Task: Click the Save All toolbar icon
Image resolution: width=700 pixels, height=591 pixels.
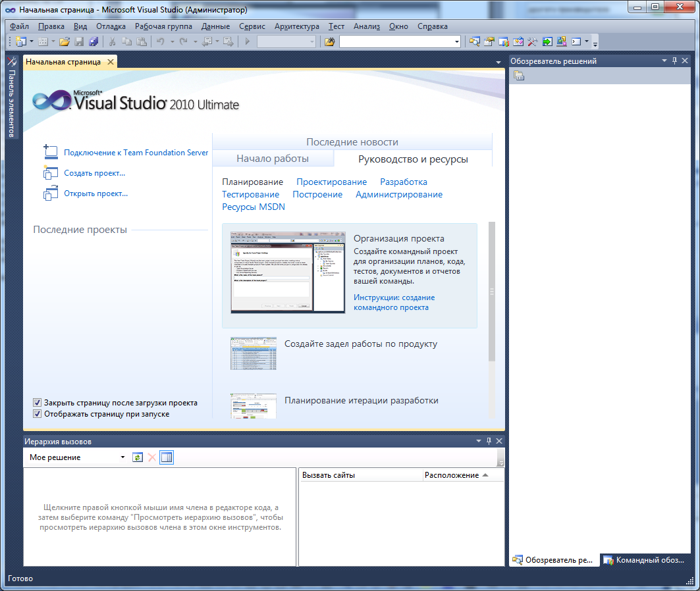Action: click(x=94, y=41)
